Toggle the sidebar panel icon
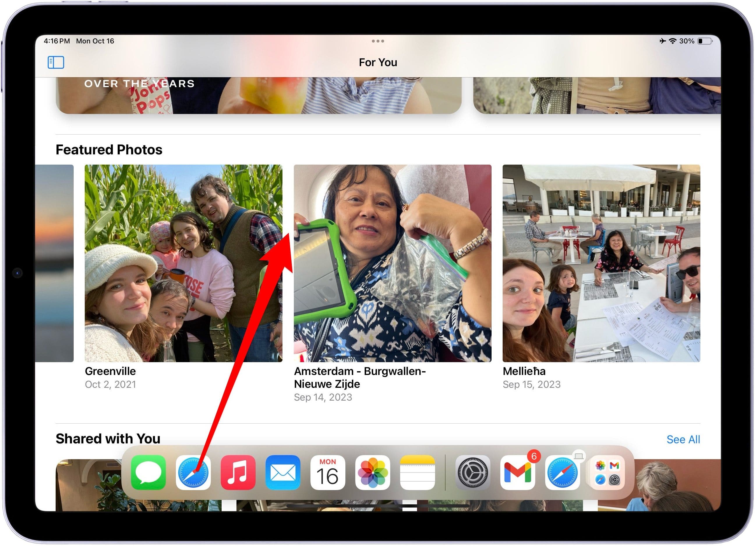756x546 pixels. pos(56,62)
